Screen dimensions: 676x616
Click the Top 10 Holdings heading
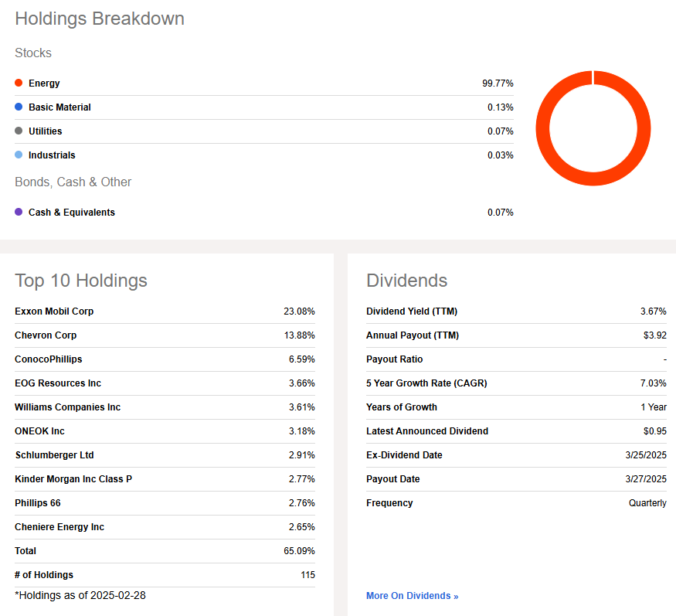(81, 281)
